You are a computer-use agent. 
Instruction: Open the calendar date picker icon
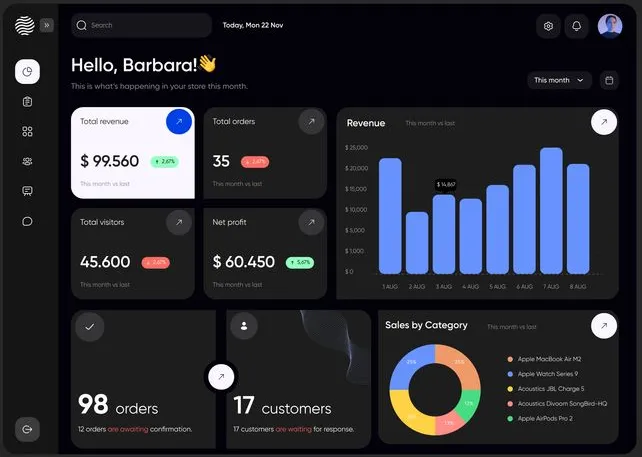[x=609, y=80]
